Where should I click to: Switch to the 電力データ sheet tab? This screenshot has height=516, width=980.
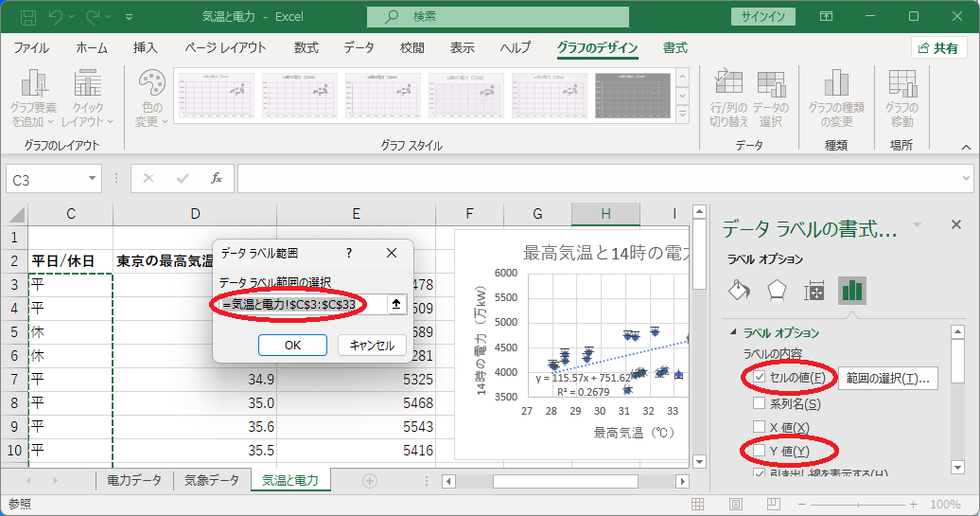coord(134,480)
